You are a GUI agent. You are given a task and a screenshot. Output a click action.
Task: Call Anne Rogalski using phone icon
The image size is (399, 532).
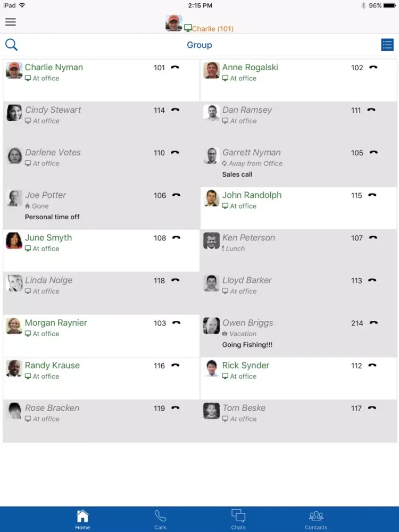pos(373,68)
